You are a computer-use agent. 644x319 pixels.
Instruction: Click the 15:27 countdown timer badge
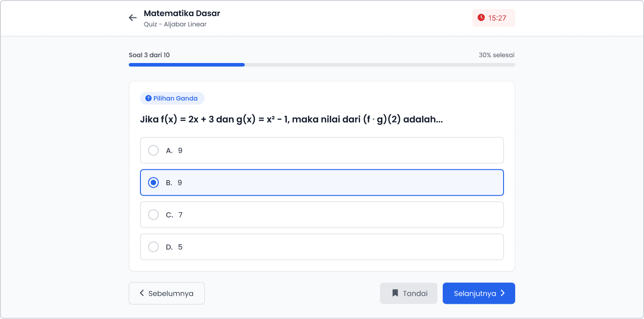coord(494,18)
